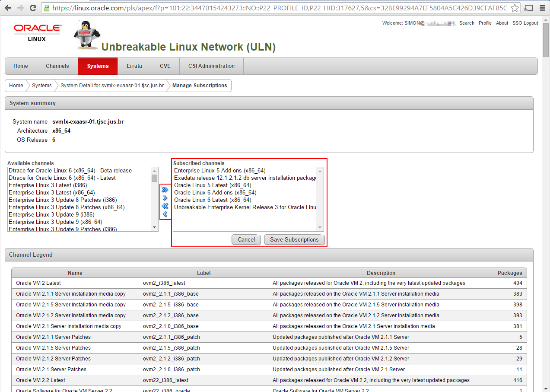This screenshot has width=550, height=392.
Task: Open the Chrome hamburger menu
Action: [x=542, y=8]
